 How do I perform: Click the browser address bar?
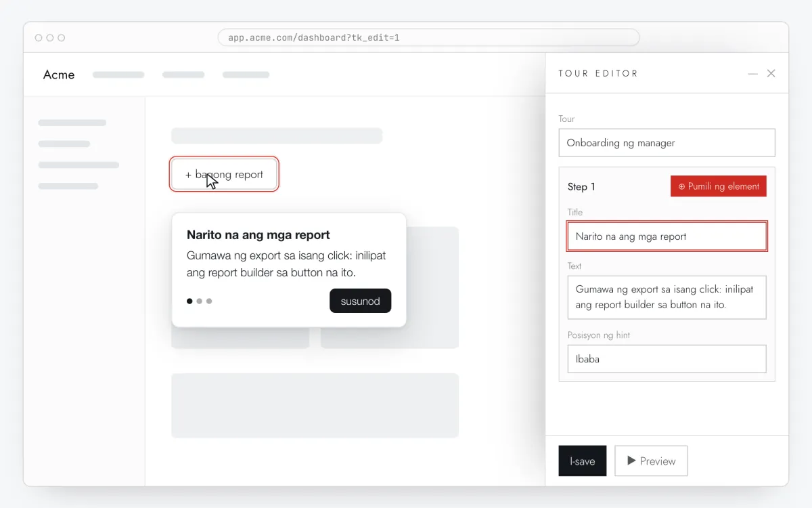click(x=428, y=37)
